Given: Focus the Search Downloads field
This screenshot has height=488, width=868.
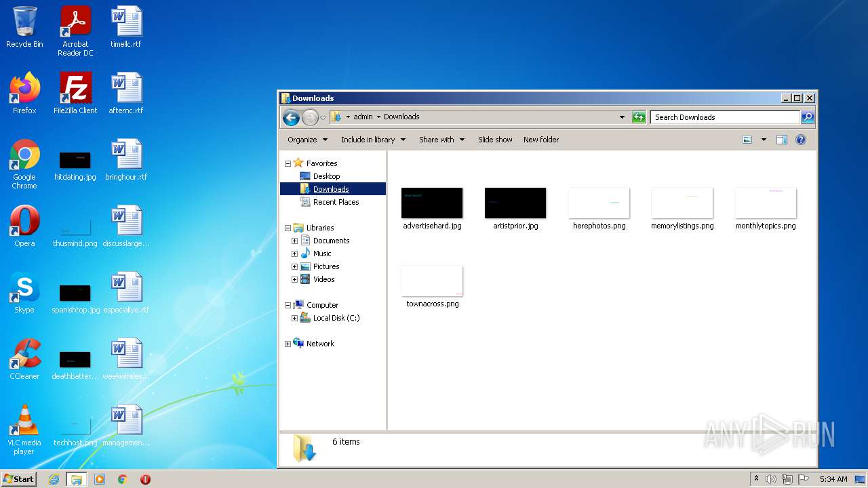Looking at the screenshot, I should pyautogui.click(x=726, y=117).
